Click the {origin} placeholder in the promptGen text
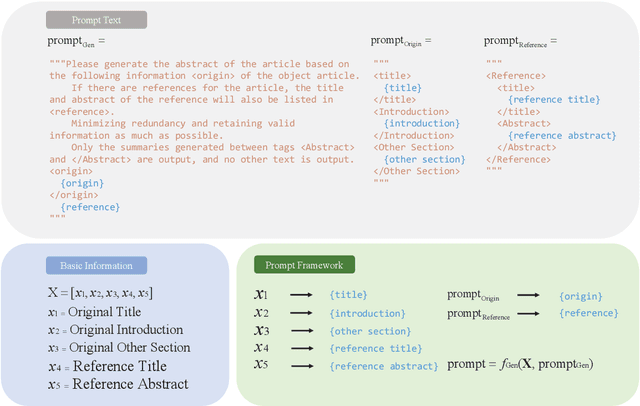Screen dimensions: 640x406 click(x=79, y=182)
